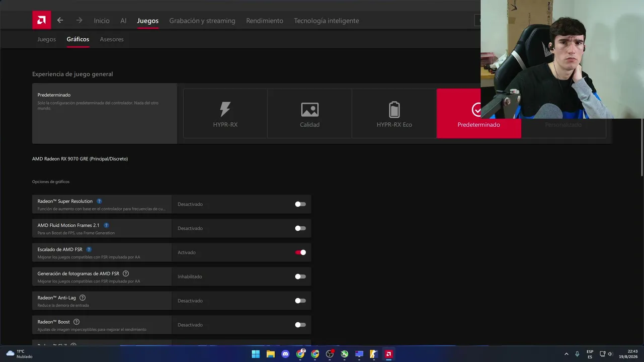Open the Tecnología inteligente tab
644x362 pixels.
pos(327,21)
